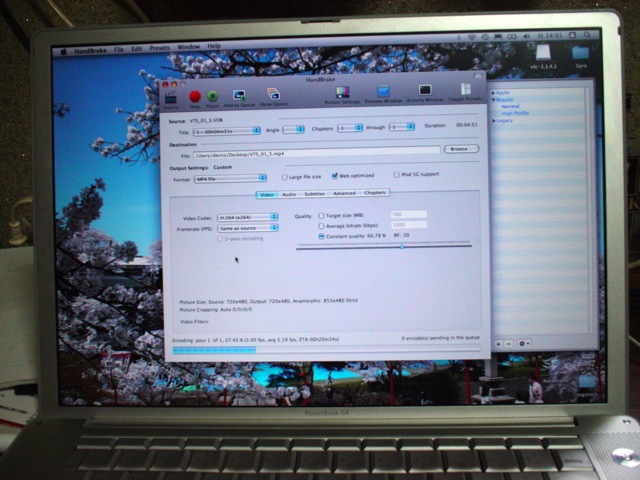
Task: Click the plus button below presets list
Action: pos(498,344)
